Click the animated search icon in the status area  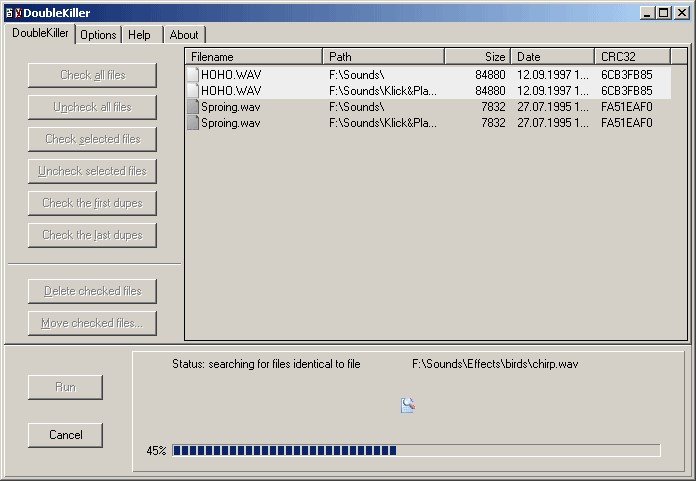pyautogui.click(x=407, y=405)
